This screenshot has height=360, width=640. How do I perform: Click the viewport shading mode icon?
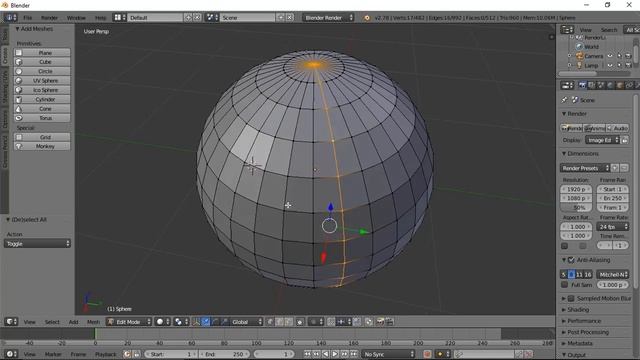click(x=162, y=322)
